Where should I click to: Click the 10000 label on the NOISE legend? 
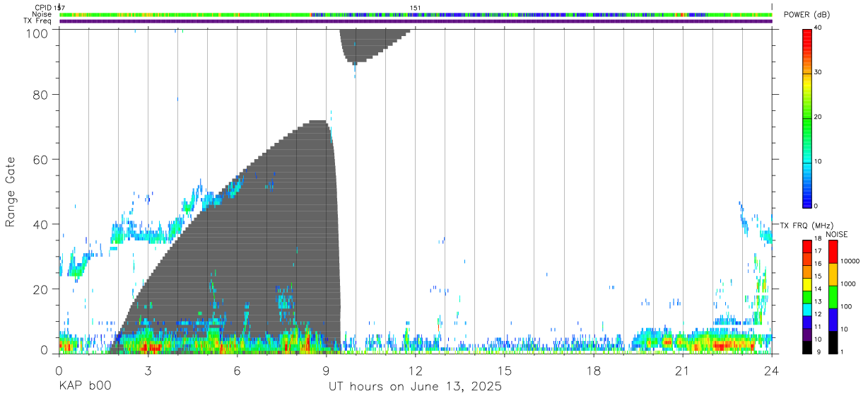[x=850, y=261]
